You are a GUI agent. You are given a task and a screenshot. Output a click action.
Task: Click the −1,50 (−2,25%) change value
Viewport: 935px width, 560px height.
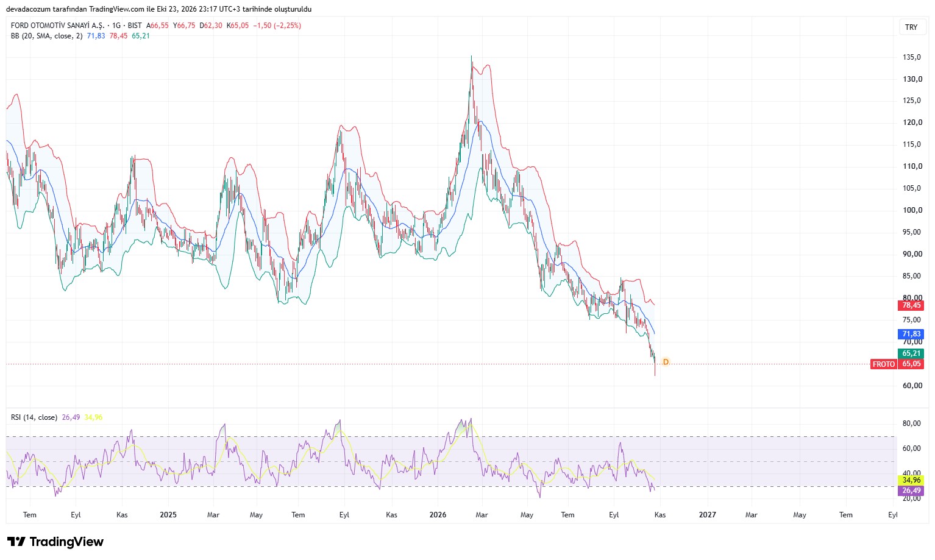tap(277, 26)
